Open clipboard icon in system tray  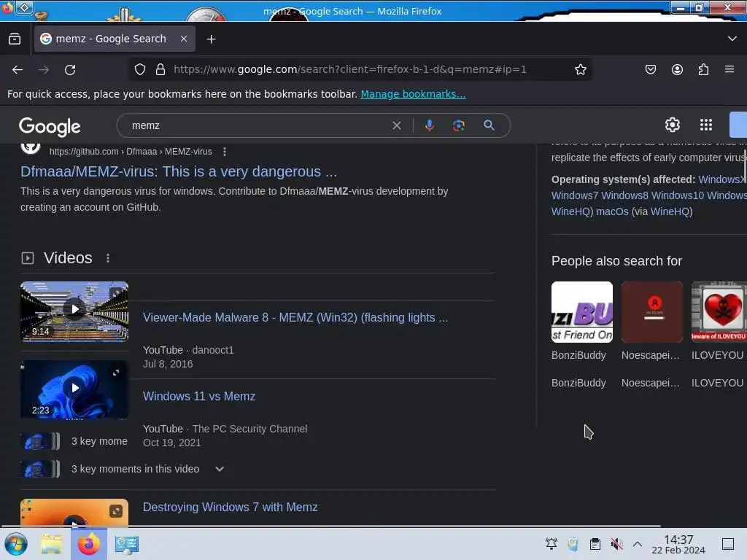pyautogui.click(x=595, y=544)
